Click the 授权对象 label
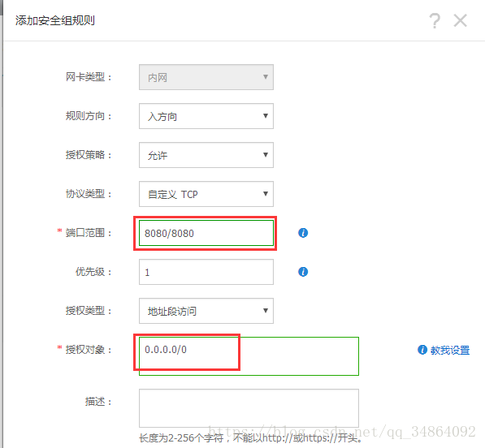 point(89,350)
